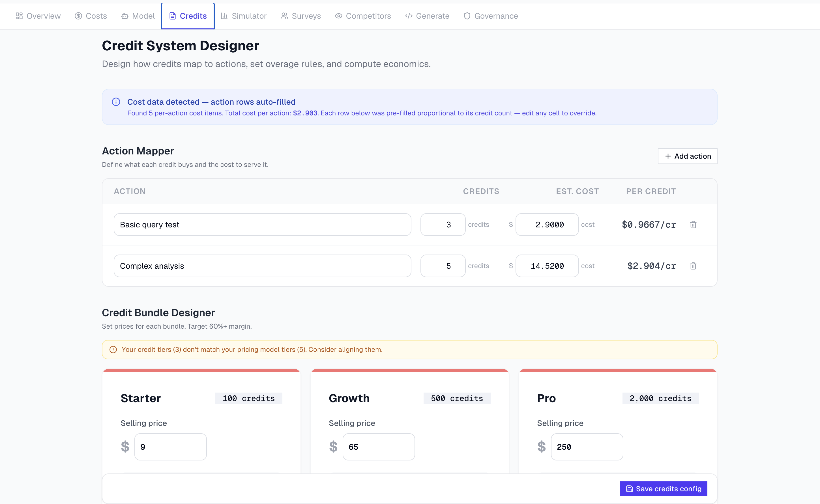Click the Competitors eye icon
Image resolution: width=820 pixels, height=504 pixels.
[338, 16]
